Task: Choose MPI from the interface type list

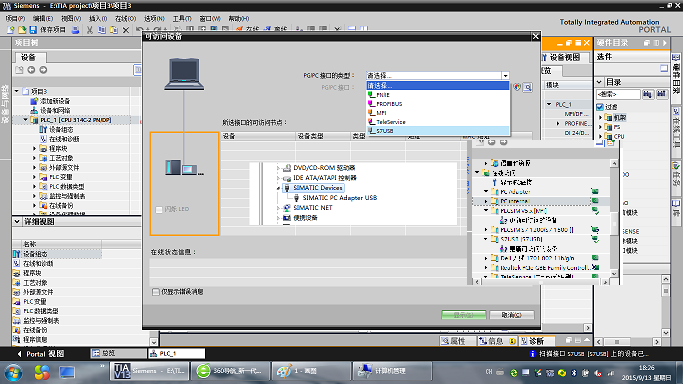Action: [438, 113]
